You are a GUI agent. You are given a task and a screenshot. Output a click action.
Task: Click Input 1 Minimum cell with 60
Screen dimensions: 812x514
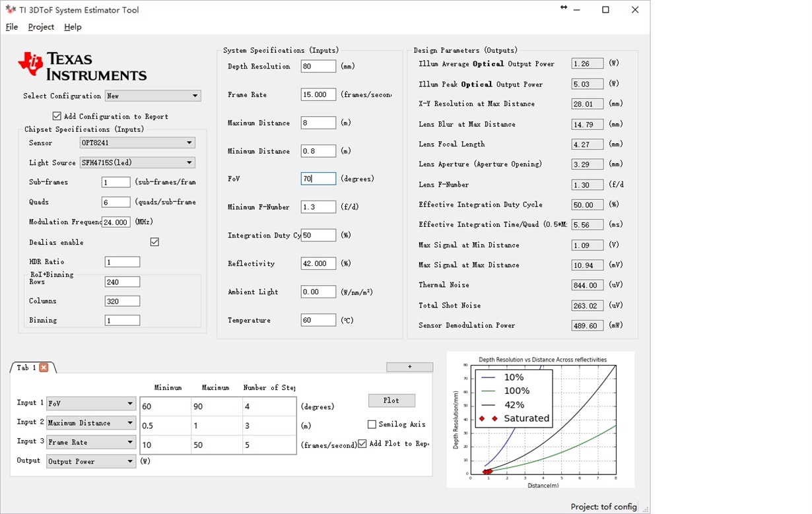(x=166, y=406)
